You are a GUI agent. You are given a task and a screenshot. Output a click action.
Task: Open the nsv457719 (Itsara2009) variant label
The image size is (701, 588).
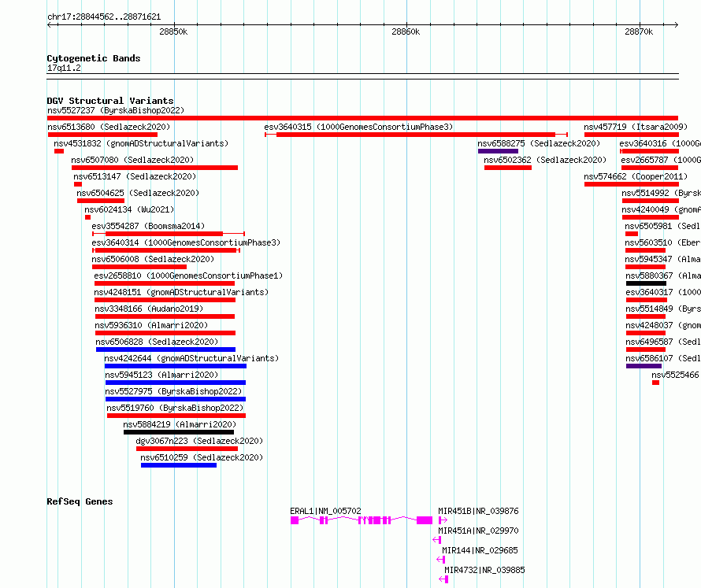click(636, 127)
